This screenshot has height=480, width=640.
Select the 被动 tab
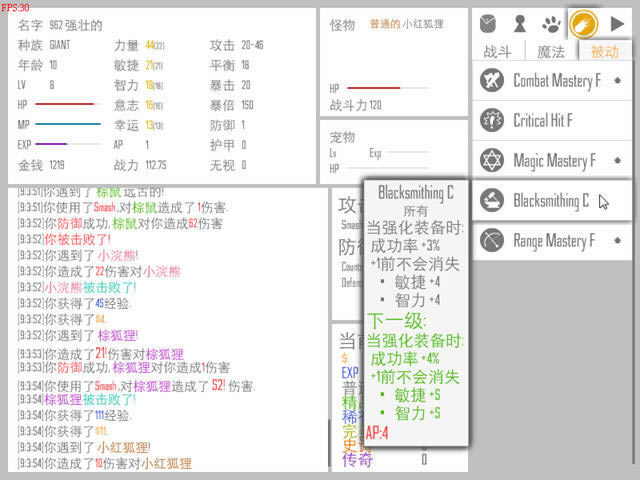tap(604, 52)
